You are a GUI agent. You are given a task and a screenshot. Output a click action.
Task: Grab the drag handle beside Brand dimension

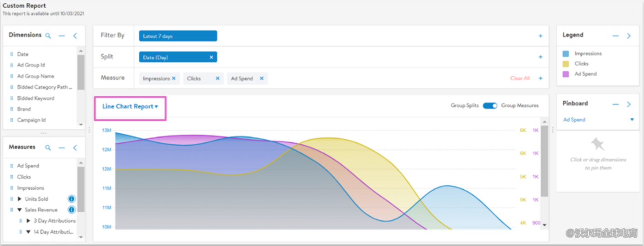tap(11, 109)
